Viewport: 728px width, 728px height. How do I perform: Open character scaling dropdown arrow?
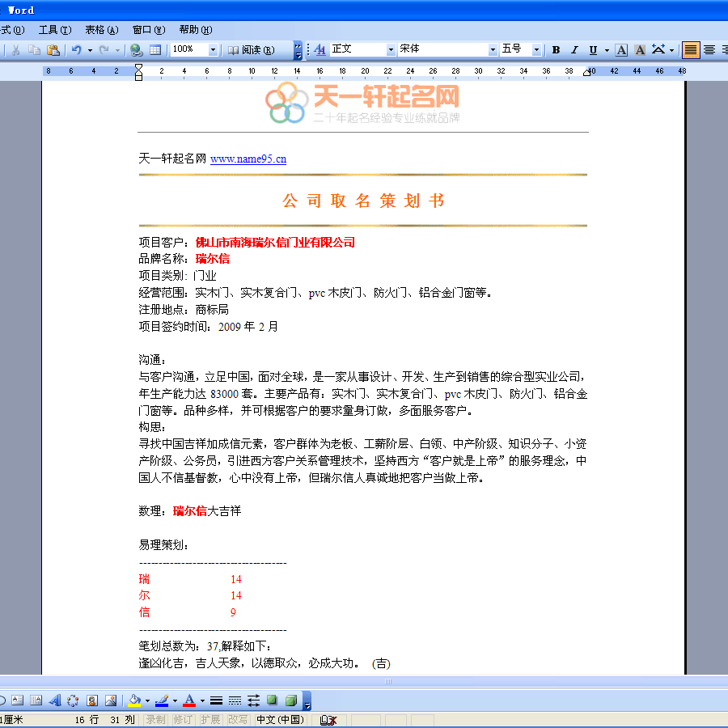(x=672, y=50)
